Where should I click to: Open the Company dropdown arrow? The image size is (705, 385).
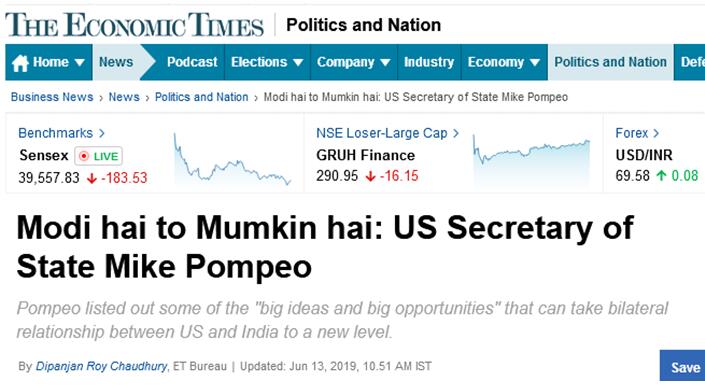pos(385,63)
